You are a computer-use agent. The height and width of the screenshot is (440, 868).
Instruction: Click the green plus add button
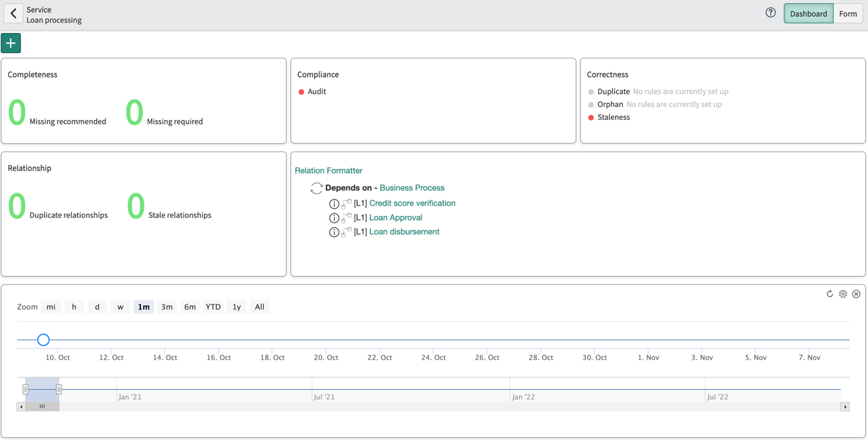11,43
